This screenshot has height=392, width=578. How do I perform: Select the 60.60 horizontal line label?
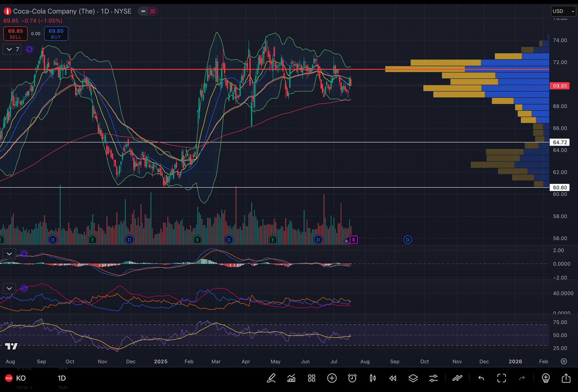click(x=560, y=187)
